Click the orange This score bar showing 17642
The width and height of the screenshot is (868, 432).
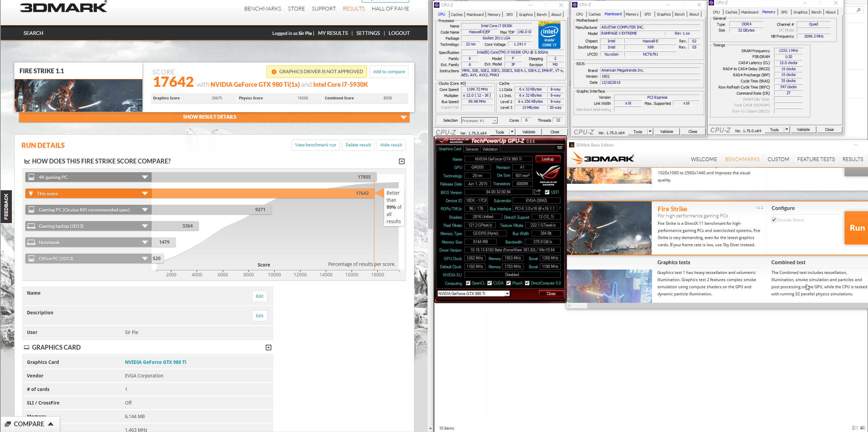click(x=263, y=193)
